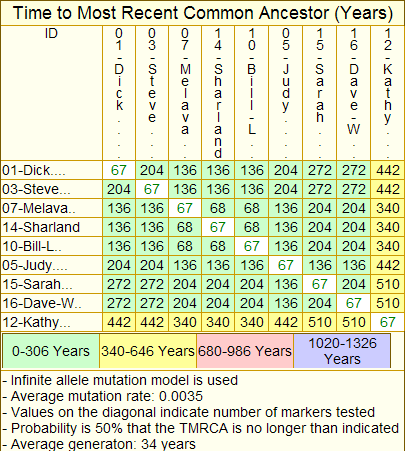Click the 510 in the 15-Sarah row
The image size is (405, 451).
(388, 284)
